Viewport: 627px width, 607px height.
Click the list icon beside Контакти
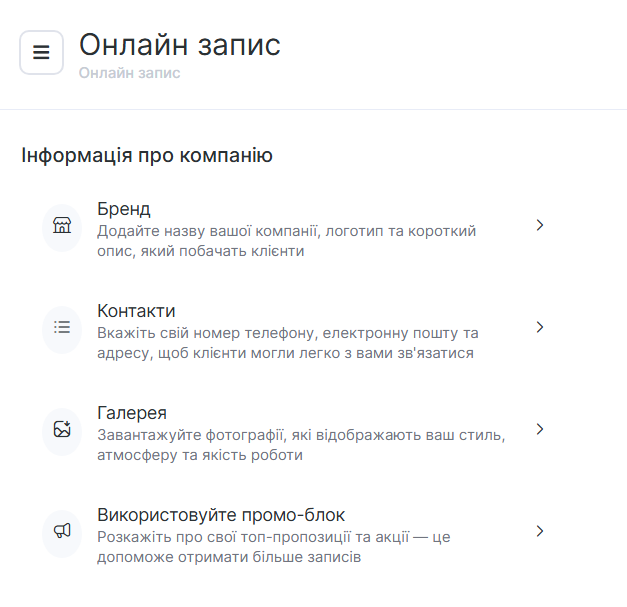[x=62, y=328]
